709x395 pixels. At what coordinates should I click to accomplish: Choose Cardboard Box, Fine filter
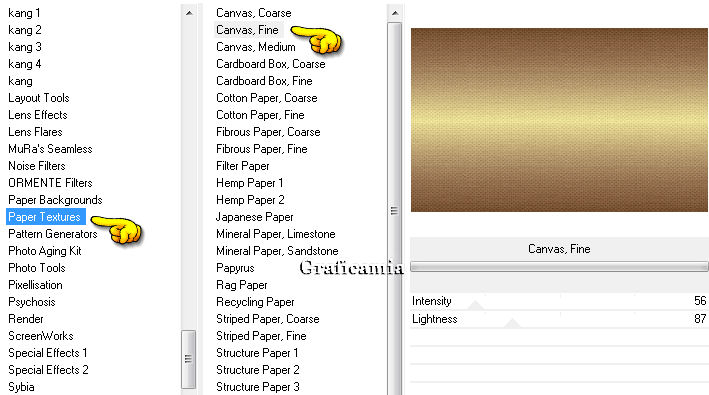pos(265,81)
